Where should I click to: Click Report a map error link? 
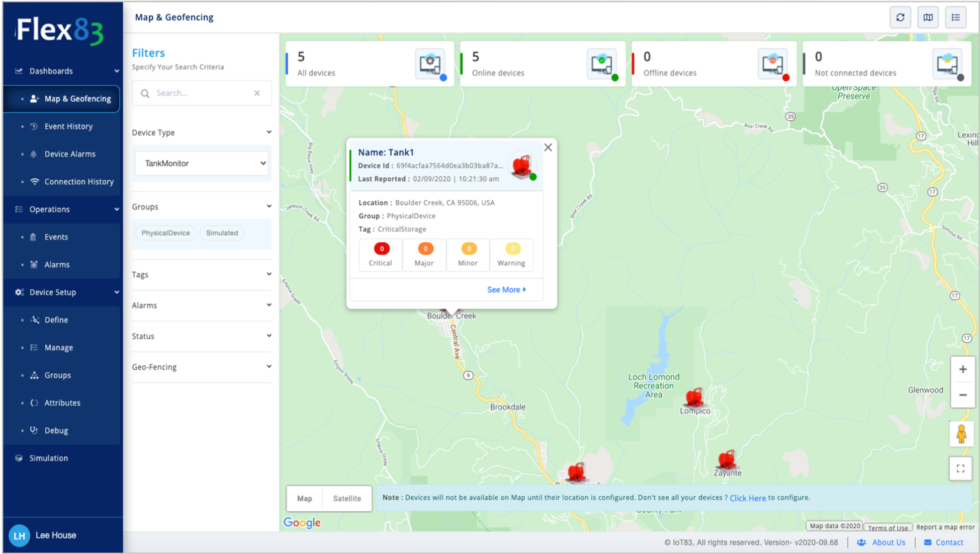pos(945,527)
